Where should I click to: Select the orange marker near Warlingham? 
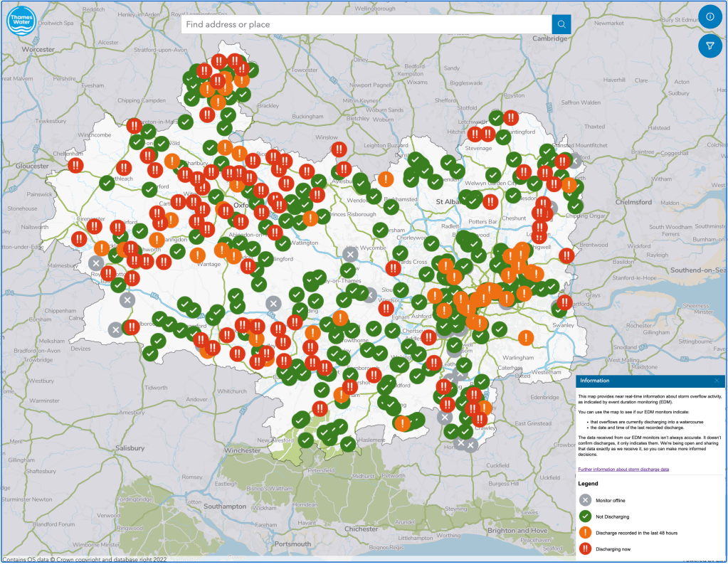(x=526, y=337)
